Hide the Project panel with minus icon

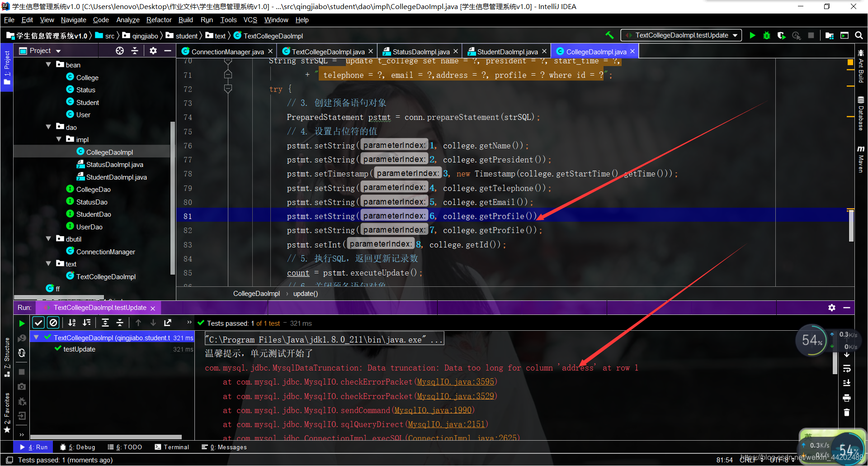click(x=168, y=51)
